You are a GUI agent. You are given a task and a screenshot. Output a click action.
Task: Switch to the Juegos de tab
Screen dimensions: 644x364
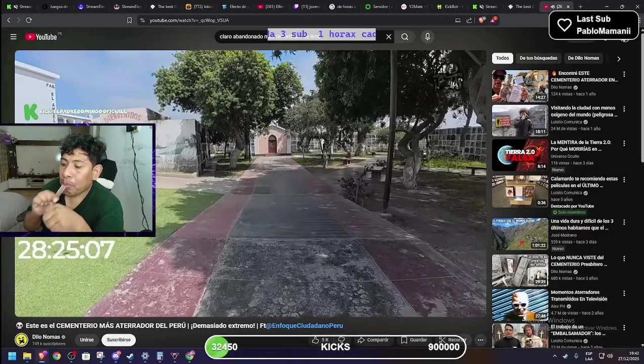[55, 7]
